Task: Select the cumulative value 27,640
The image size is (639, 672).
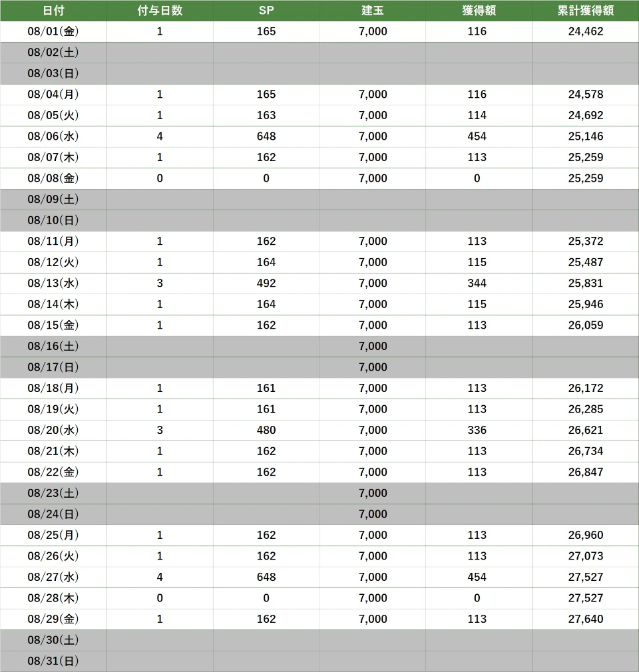Action: (586, 619)
